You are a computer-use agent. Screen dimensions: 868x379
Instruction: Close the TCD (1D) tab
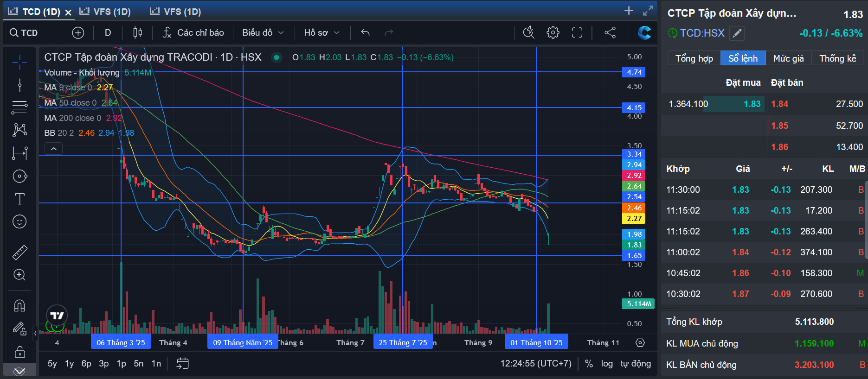pyautogui.click(x=68, y=13)
